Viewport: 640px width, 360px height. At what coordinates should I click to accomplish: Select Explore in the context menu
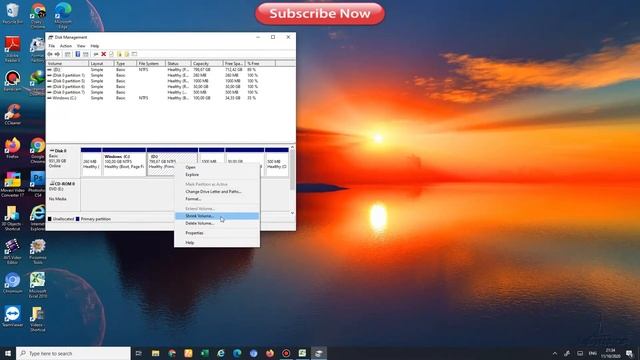217,175
